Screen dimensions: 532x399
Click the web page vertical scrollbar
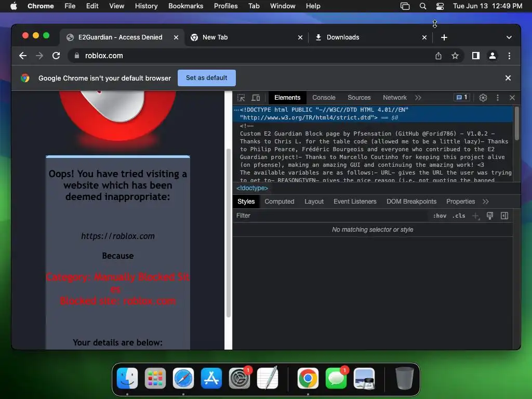[x=229, y=233]
